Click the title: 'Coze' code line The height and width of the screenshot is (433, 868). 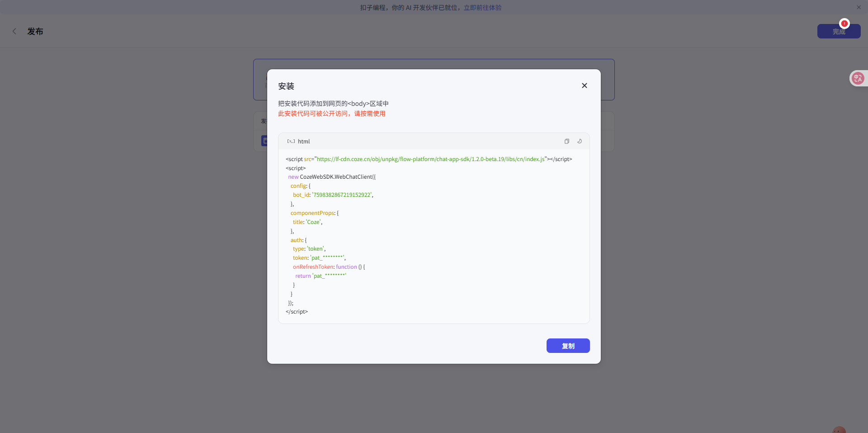pyautogui.click(x=307, y=222)
